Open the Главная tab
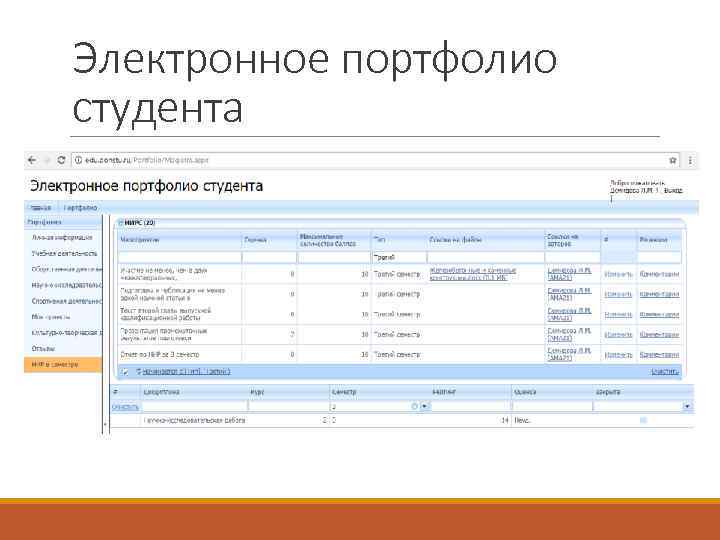The width and height of the screenshot is (720, 540). point(40,208)
